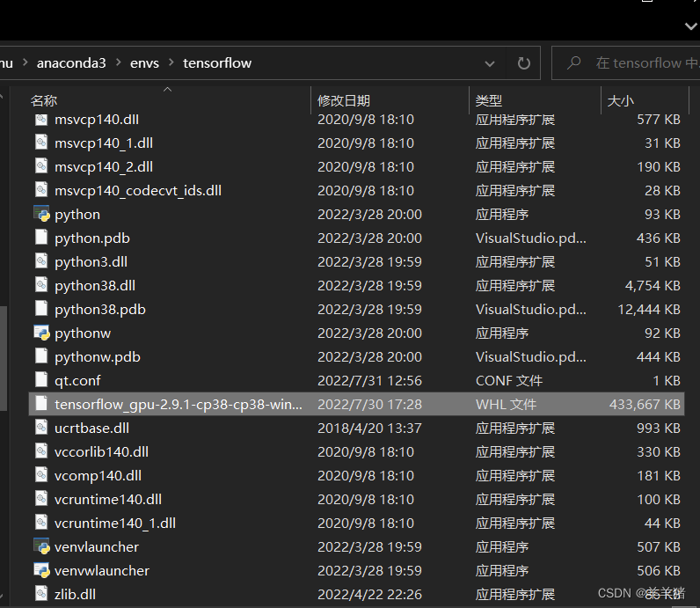Screen dimensions: 700x608
Task: Select the file named pythonw.pdb
Action: tap(98, 357)
